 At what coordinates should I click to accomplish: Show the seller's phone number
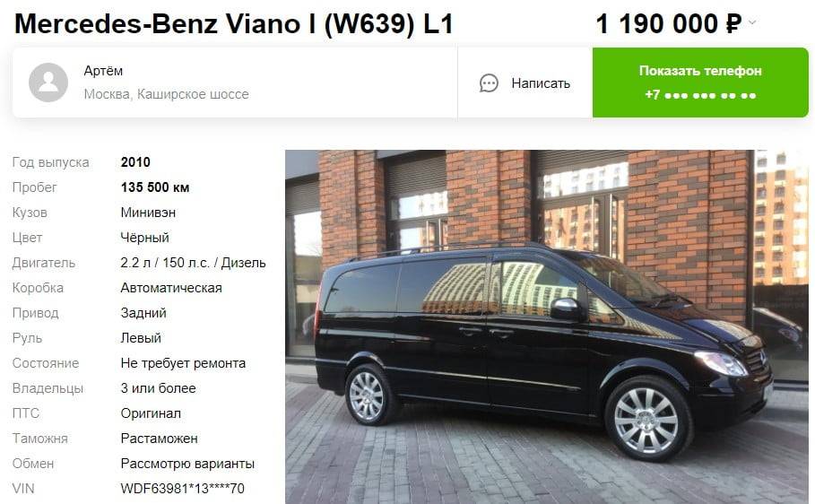coord(700,83)
